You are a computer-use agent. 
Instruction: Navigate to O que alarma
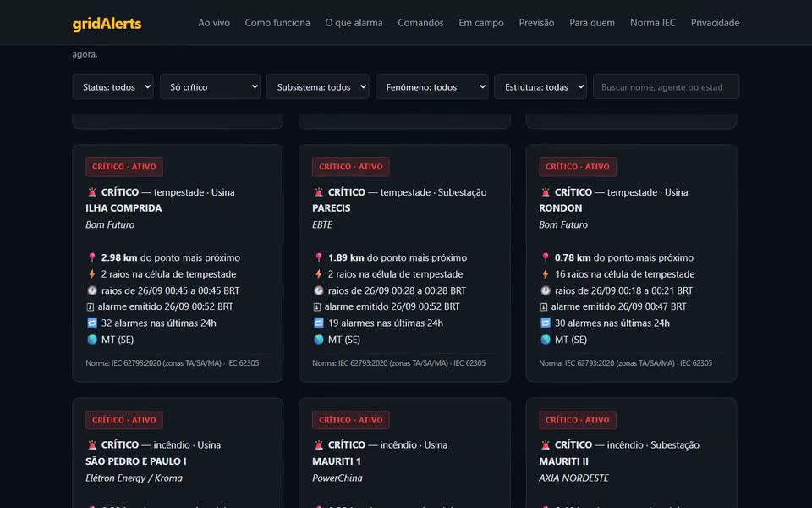point(354,23)
